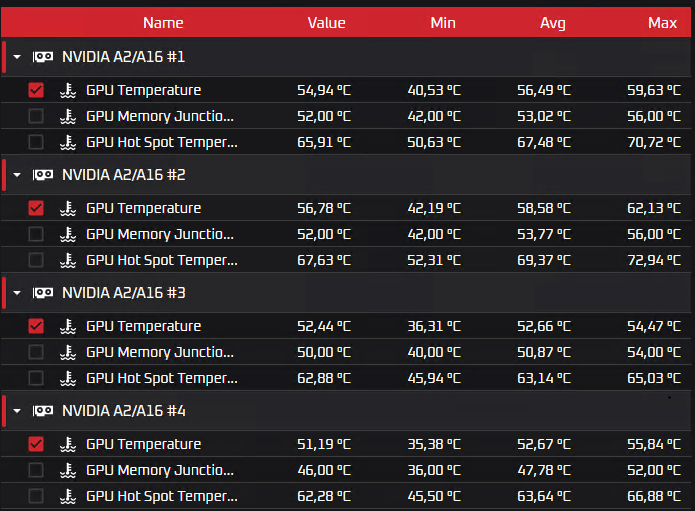Image resolution: width=695 pixels, height=511 pixels.
Task: Click the 47,78 °C average cell
Action: pos(544,470)
